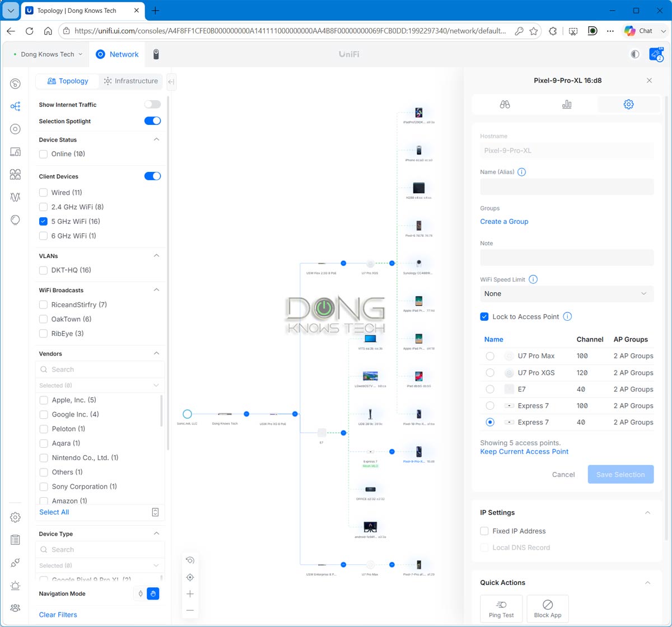
Task: Collapse the Device Status section
Action: tap(157, 139)
